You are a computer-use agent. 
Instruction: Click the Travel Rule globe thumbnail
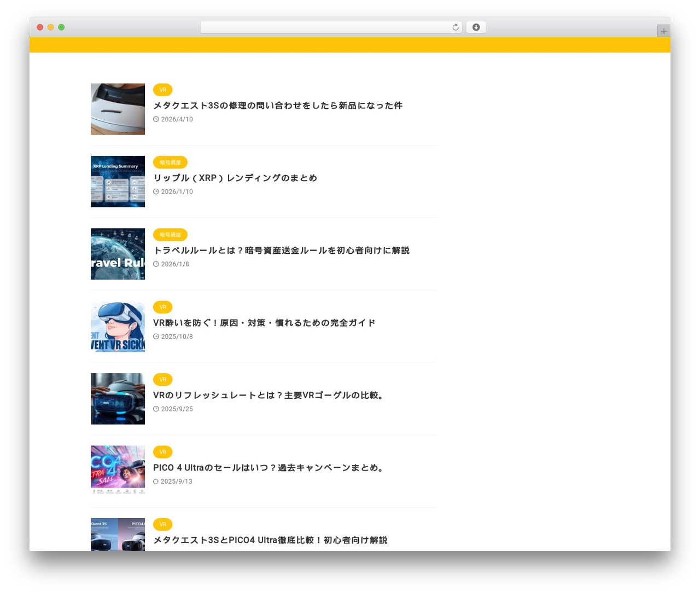coord(118,254)
